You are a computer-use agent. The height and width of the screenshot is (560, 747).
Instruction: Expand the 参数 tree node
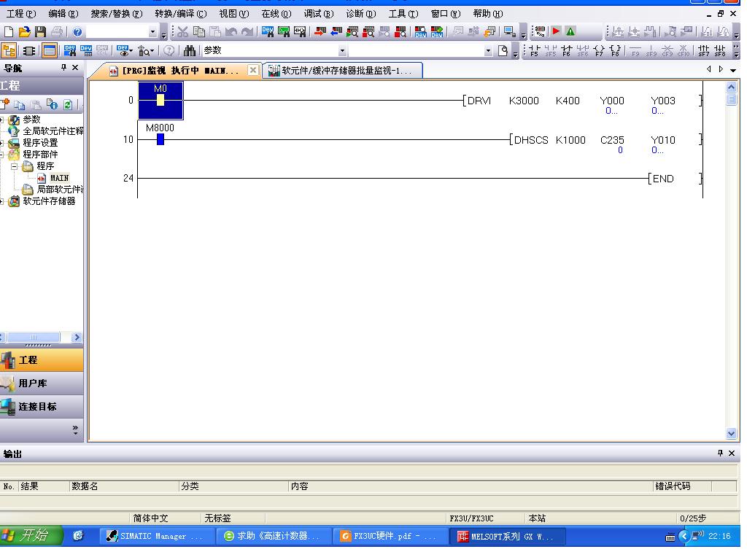click(x=3, y=120)
